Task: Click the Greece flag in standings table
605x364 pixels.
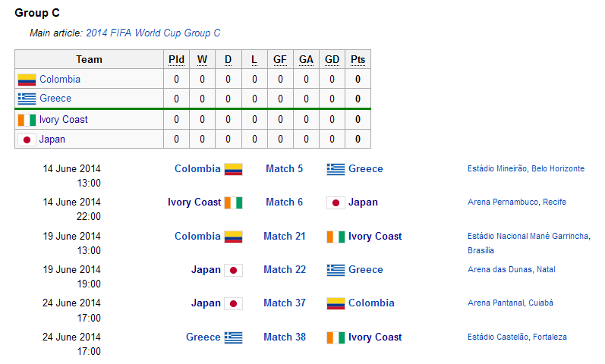Action: (27, 99)
